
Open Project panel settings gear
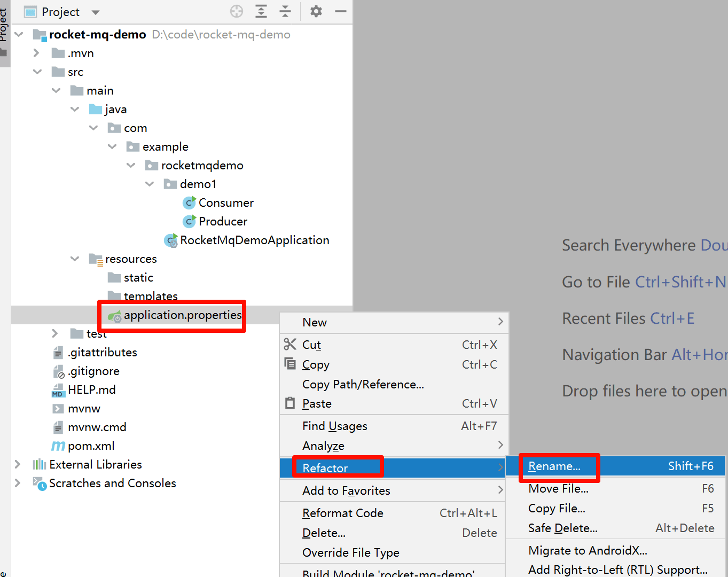[x=316, y=11]
